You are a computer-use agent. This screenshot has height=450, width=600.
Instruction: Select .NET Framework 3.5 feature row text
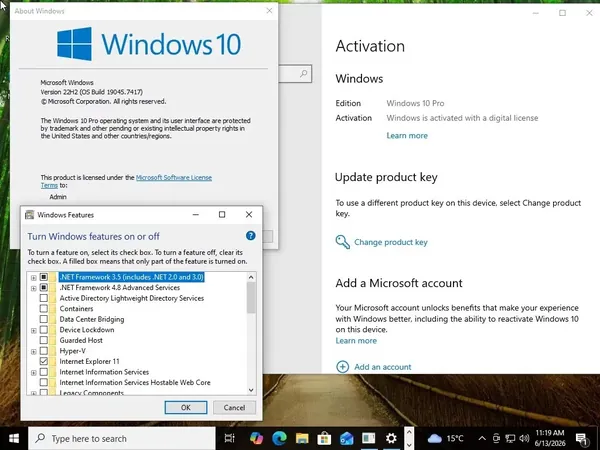132,277
